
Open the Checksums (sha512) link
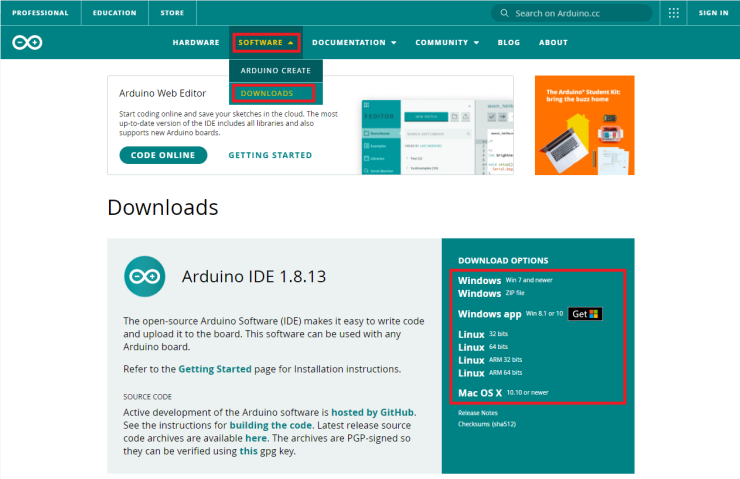[487, 424]
